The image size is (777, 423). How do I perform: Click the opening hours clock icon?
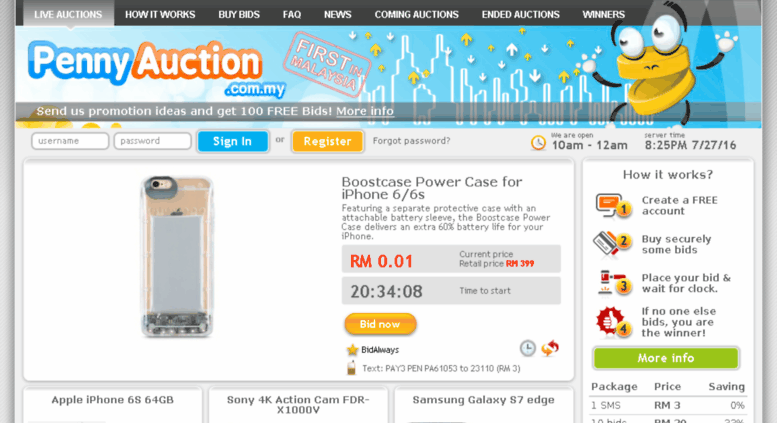pos(538,143)
